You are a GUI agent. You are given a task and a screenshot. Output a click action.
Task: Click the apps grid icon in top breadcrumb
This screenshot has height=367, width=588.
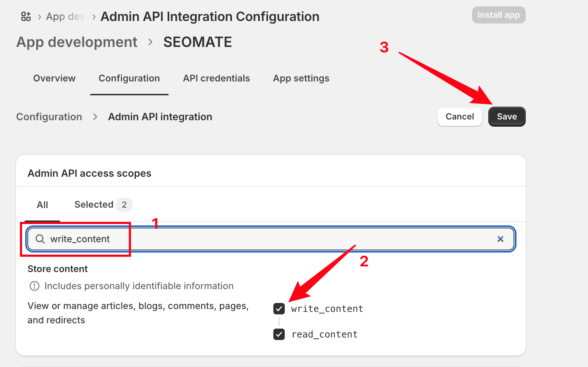click(25, 16)
